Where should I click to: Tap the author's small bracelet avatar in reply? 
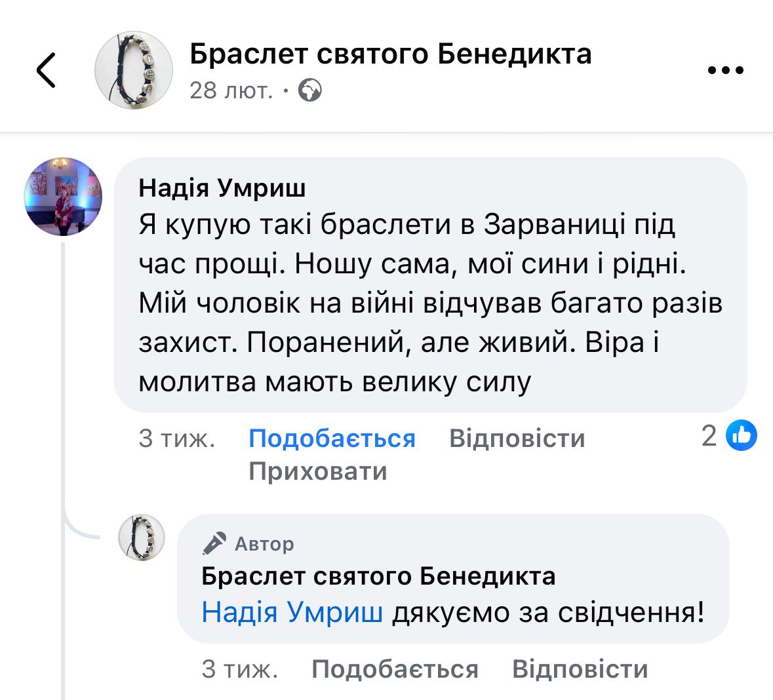pos(141,537)
